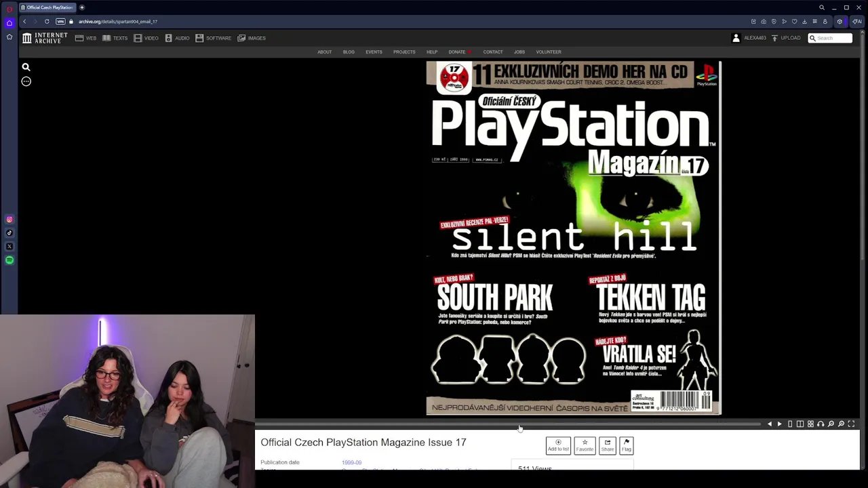Flip to the next page arrow

779,424
